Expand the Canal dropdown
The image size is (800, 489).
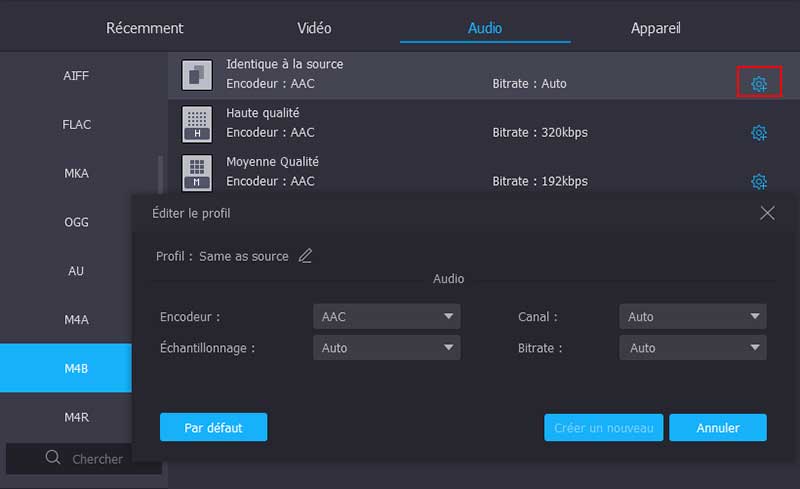coord(692,317)
